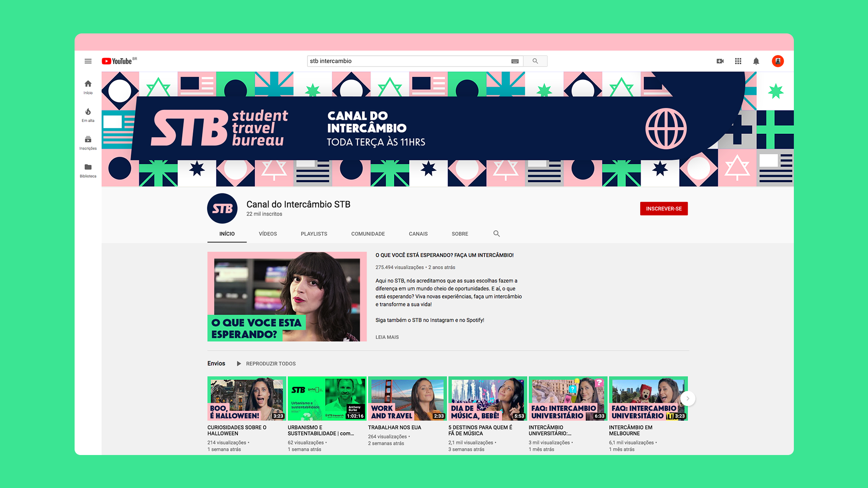
Task: Click the Inscrever-se subscribe button
Action: click(x=664, y=209)
